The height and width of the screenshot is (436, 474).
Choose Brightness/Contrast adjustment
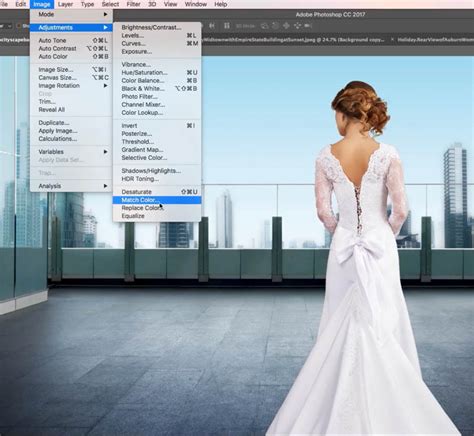click(157, 27)
